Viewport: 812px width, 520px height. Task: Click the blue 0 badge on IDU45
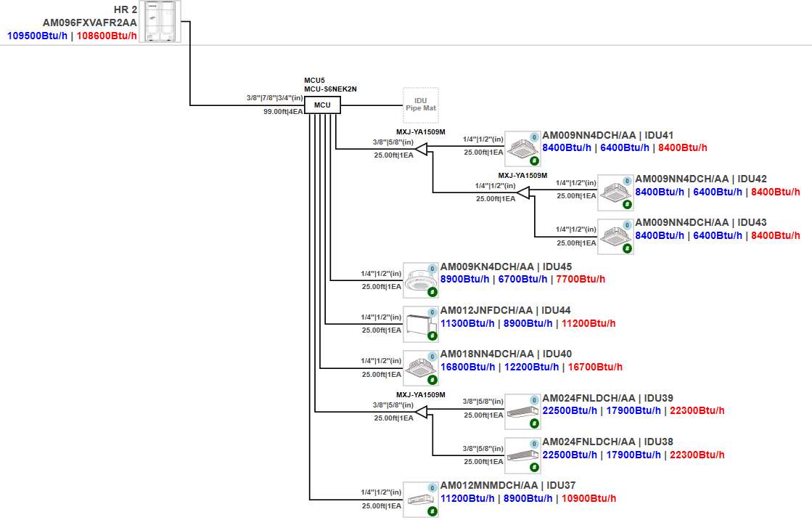click(432, 268)
